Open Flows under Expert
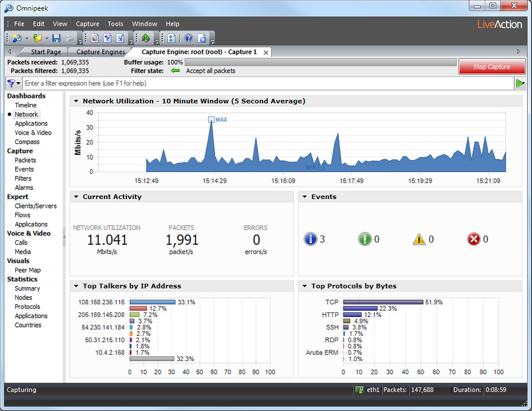This screenshot has width=532, height=411. [x=22, y=215]
